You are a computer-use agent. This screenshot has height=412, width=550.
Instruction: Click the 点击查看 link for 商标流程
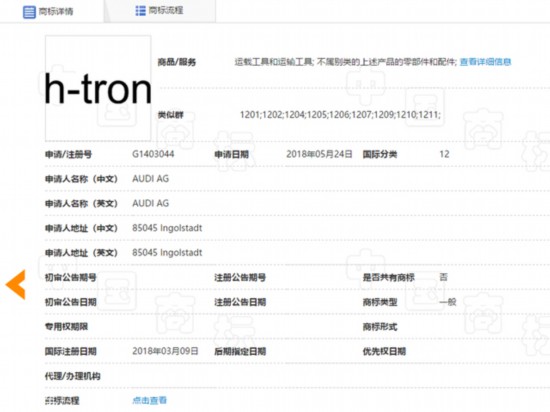[149, 400]
